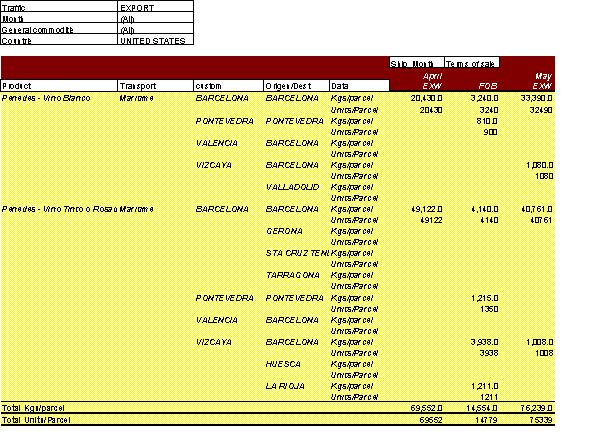Screen dimensions: 589x436
Task: Select the cell with value 20,430.0
Action: 426,98
